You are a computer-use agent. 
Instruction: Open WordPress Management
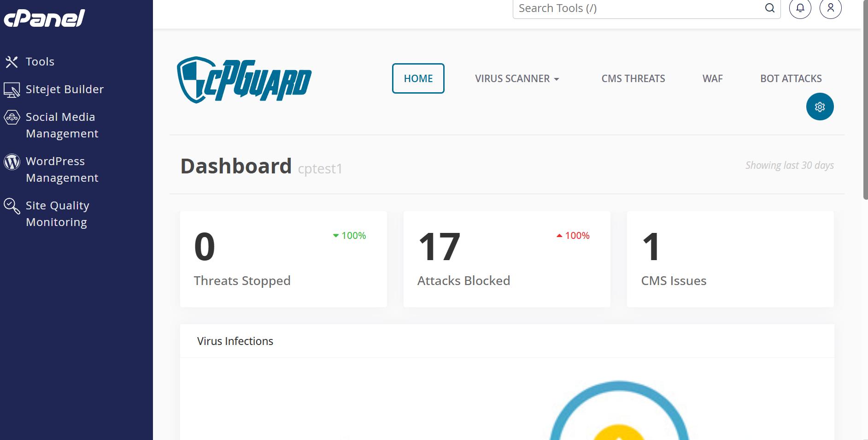click(62, 169)
